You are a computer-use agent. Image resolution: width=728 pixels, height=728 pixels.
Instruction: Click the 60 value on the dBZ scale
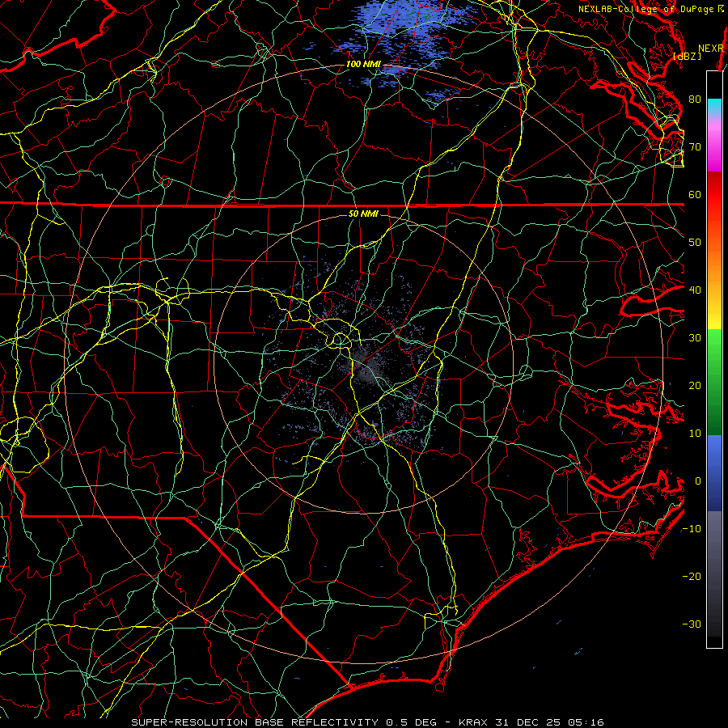pos(695,194)
